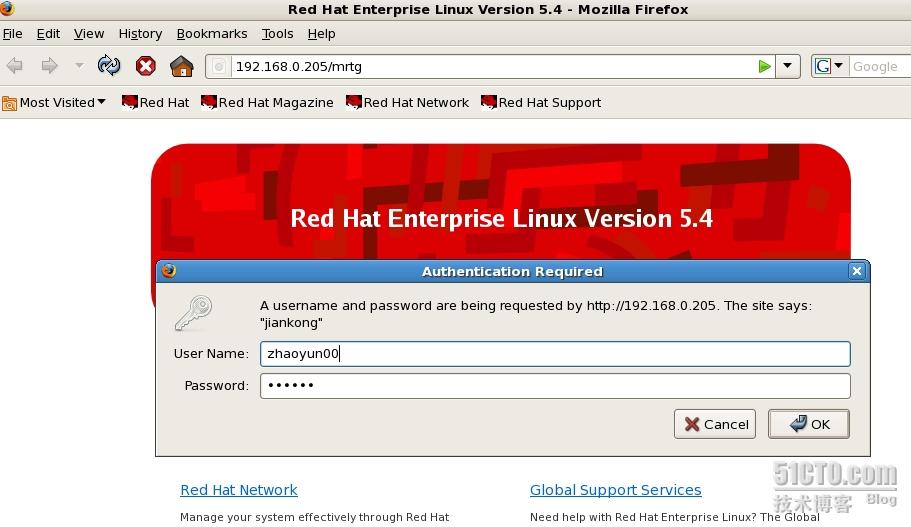Open the Tools menu

coord(277,34)
